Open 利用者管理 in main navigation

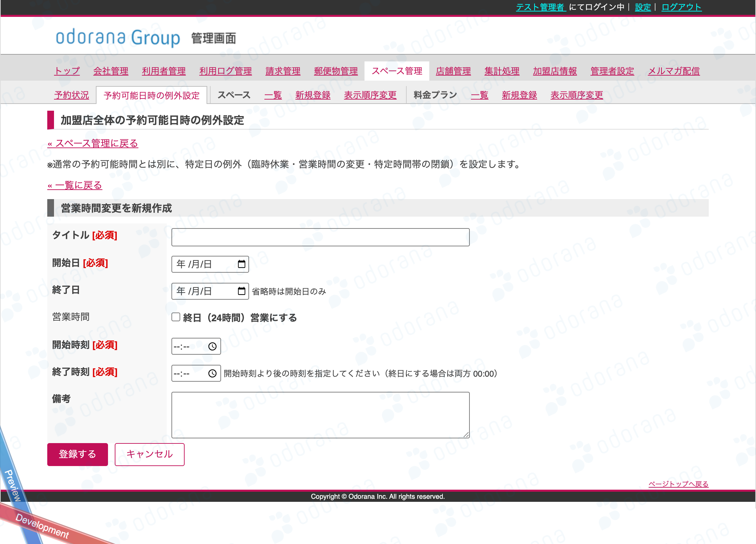click(x=164, y=71)
